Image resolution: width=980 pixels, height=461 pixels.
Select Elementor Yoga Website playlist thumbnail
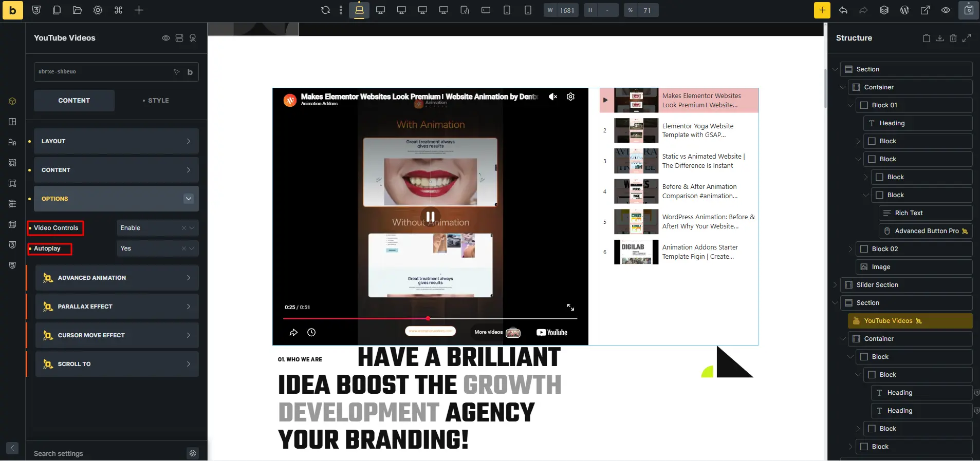pyautogui.click(x=636, y=130)
